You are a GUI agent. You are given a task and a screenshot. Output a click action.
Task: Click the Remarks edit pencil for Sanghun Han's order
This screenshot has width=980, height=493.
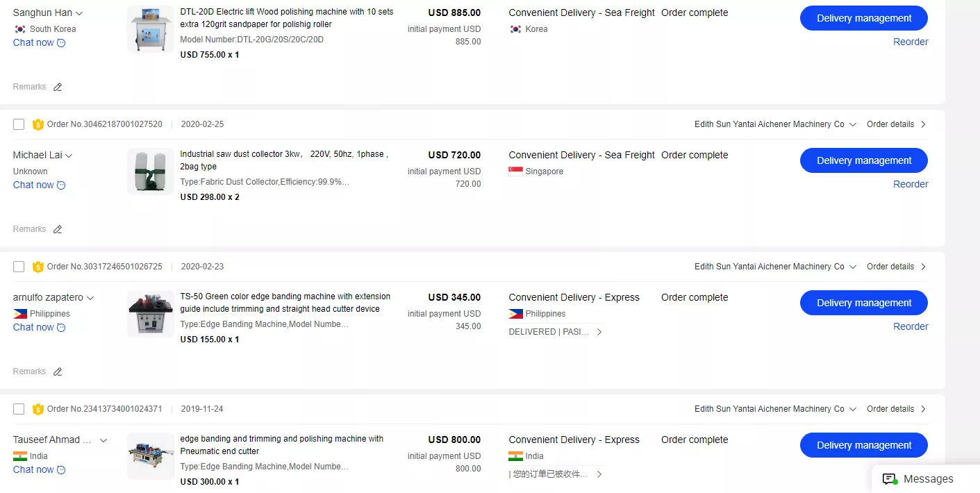(58, 87)
